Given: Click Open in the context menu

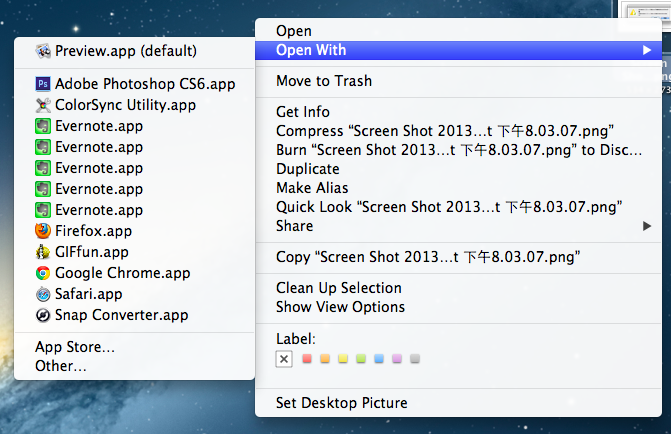Looking at the screenshot, I should click(458, 31).
